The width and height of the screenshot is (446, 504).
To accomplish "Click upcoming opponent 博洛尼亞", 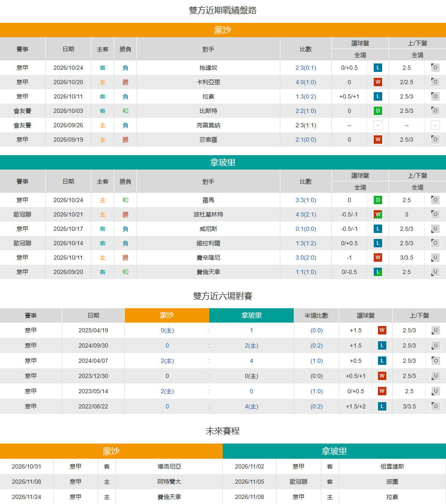I will click(170, 466).
